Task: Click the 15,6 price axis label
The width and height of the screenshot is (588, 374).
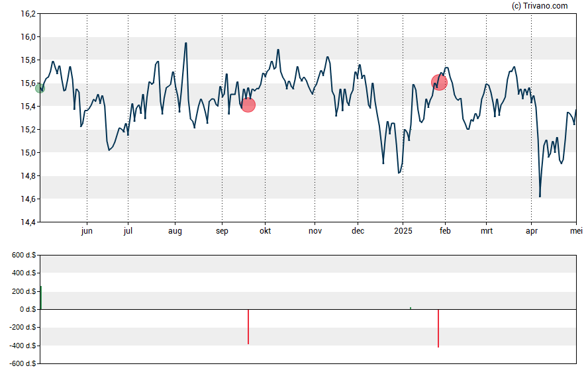Action: pos(28,83)
